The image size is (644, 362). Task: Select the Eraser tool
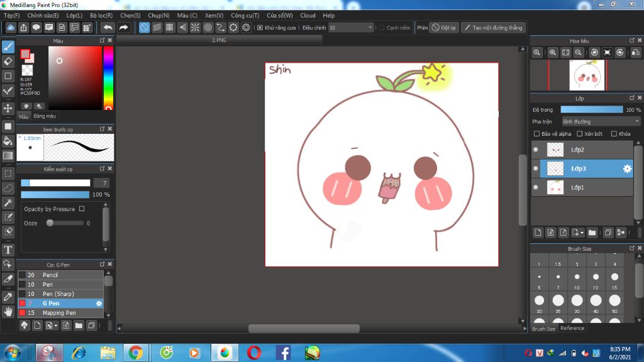(x=8, y=62)
